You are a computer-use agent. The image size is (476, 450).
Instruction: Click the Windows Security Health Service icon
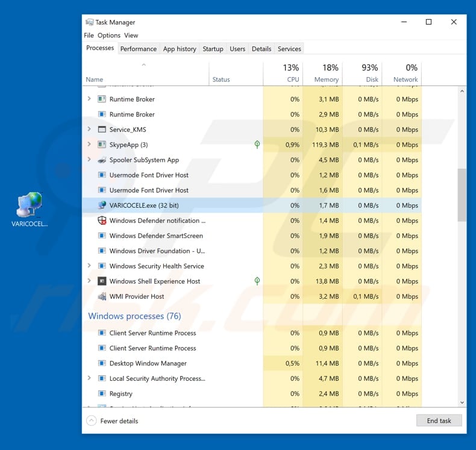click(x=102, y=266)
